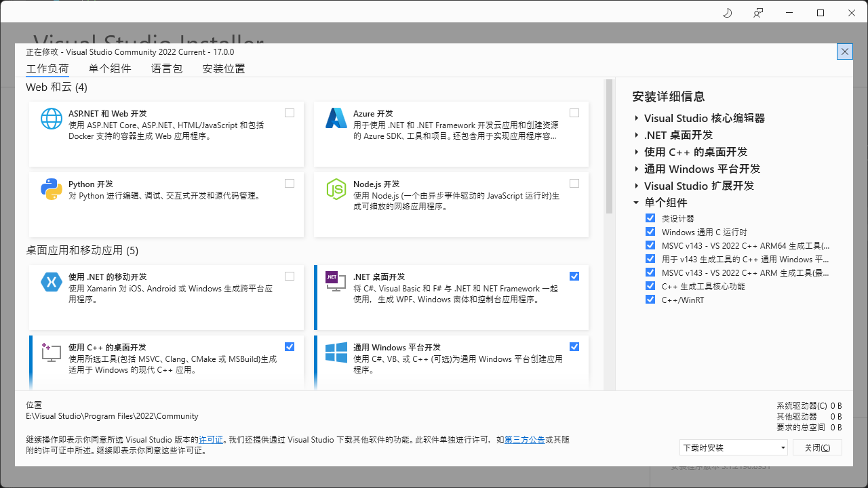Uncheck the 类设计器 component
The width and height of the screenshot is (868, 488).
650,218
